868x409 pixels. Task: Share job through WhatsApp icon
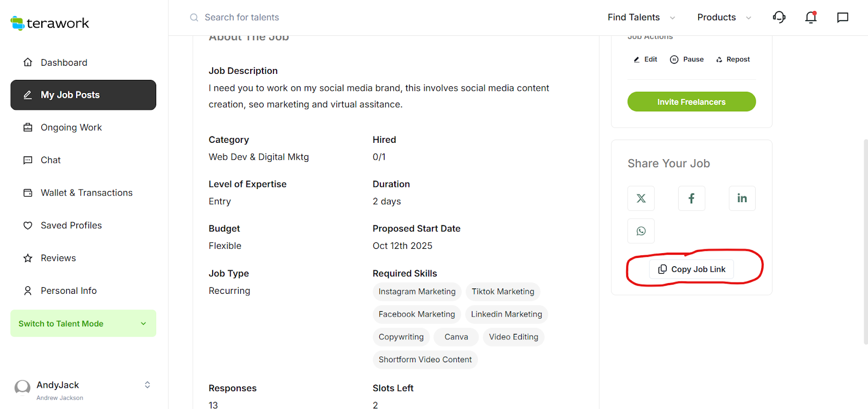click(641, 231)
